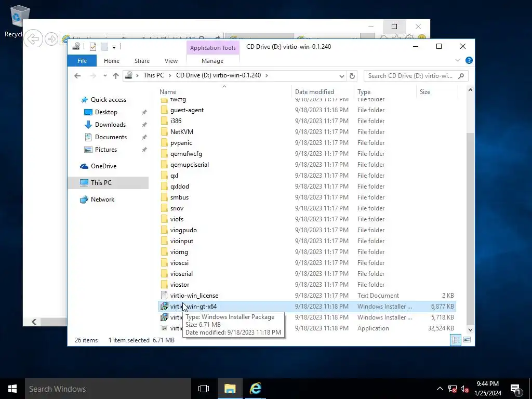Open the File ribbon tab
Viewport: 532px width, 399px height.
click(82, 61)
